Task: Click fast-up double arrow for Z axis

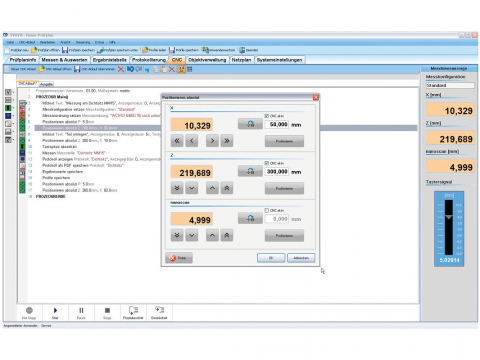Action: 227,188
